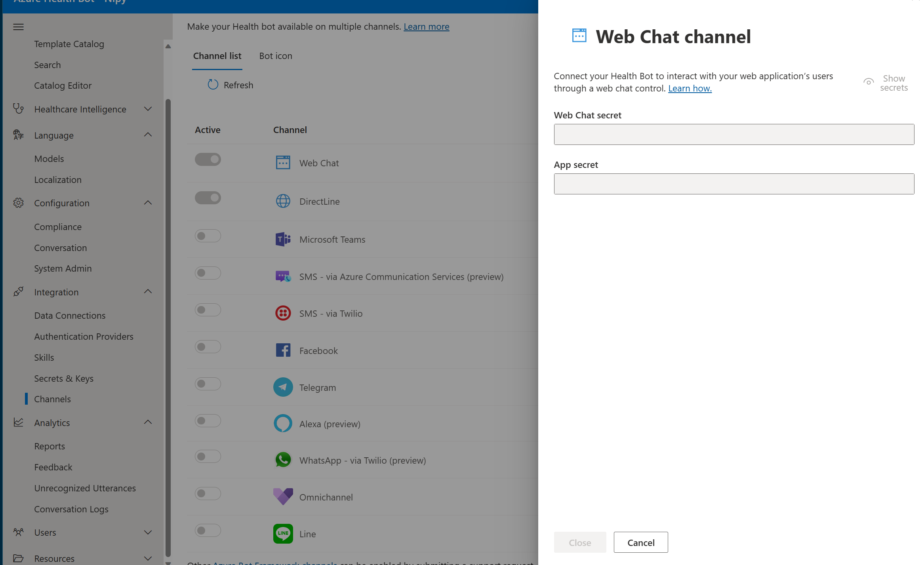Disable the Web Chat channel toggle
This screenshot has width=924, height=565.
(208, 159)
